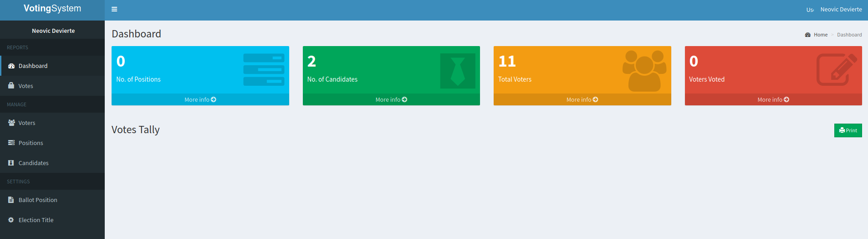Open More info for Total Voters
Screen dimensions: 868x239
(582, 99)
